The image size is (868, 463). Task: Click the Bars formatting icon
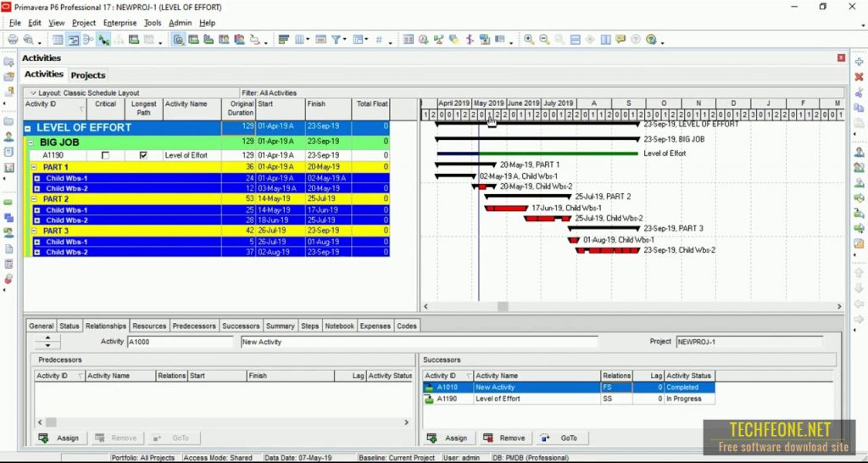283,39
